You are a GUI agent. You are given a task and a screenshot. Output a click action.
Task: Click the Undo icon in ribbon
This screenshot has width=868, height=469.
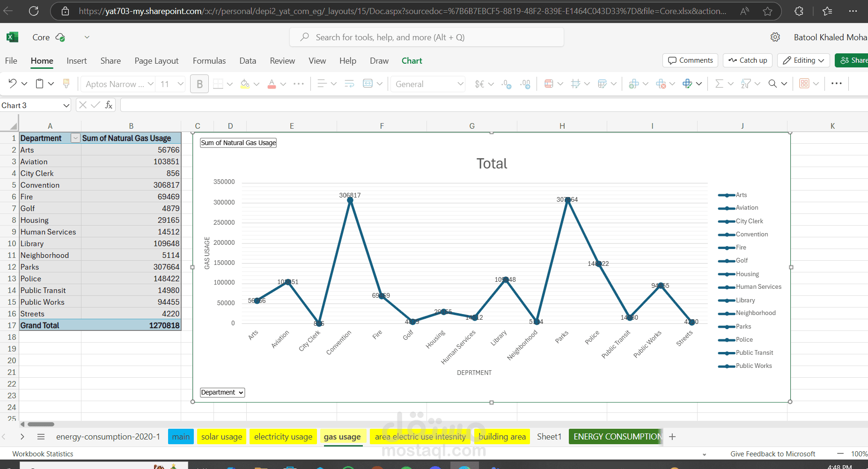(x=13, y=84)
